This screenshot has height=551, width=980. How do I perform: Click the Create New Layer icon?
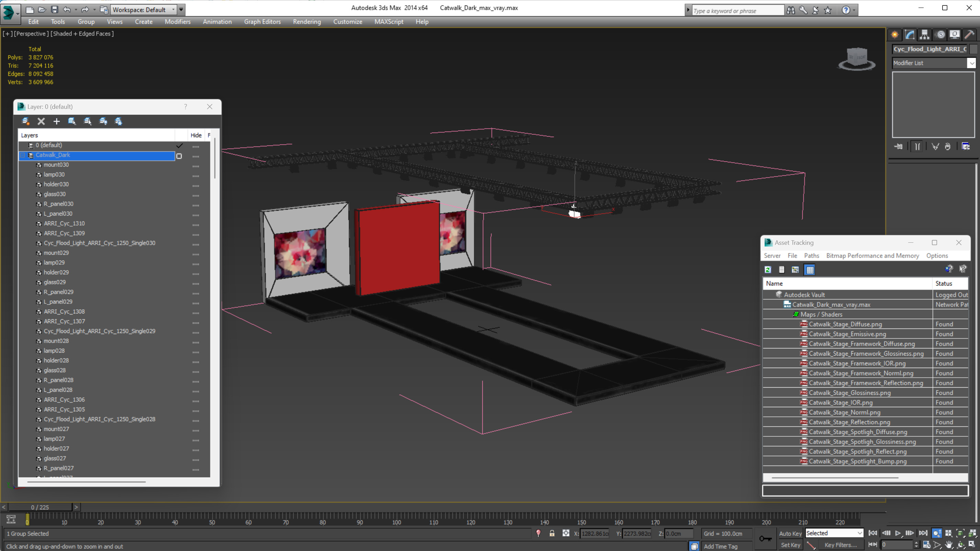[25, 121]
